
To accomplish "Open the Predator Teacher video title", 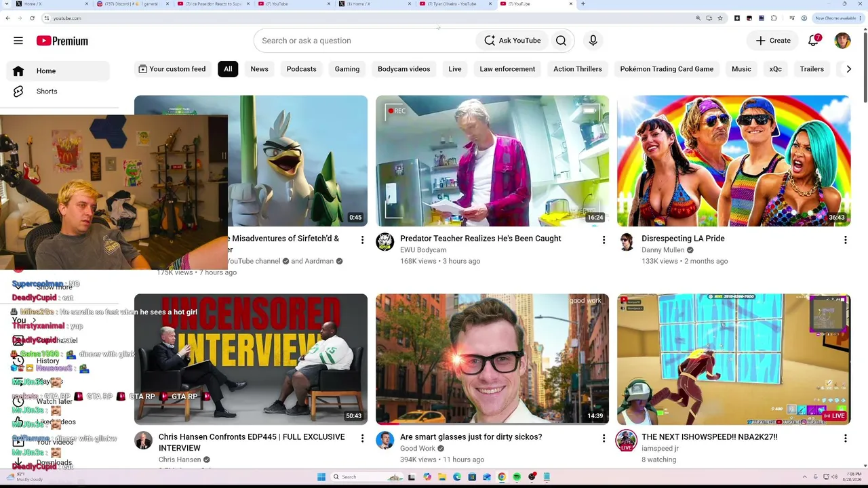I will click(481, 239).
